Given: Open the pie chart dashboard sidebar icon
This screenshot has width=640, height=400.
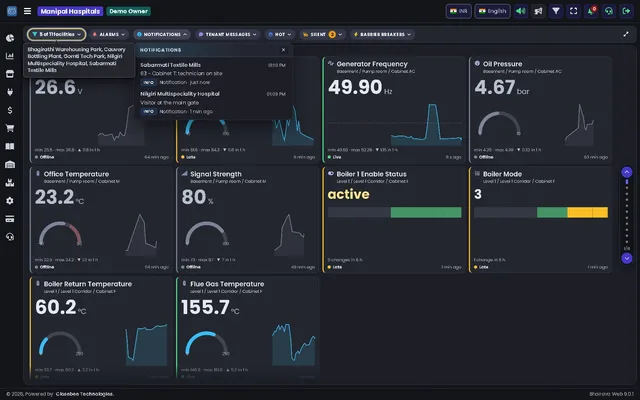Looking at the screenshot, I should pos(10,38).
